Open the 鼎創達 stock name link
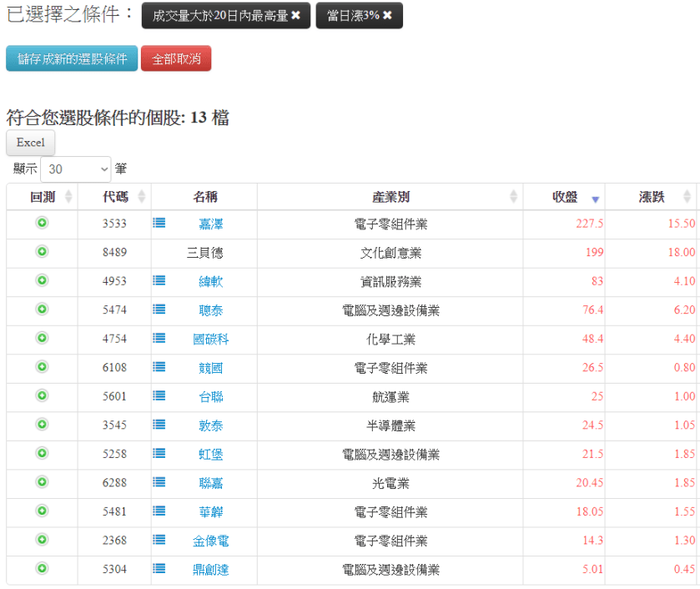This screenshot has width=700, height=589. coord(210,570)
